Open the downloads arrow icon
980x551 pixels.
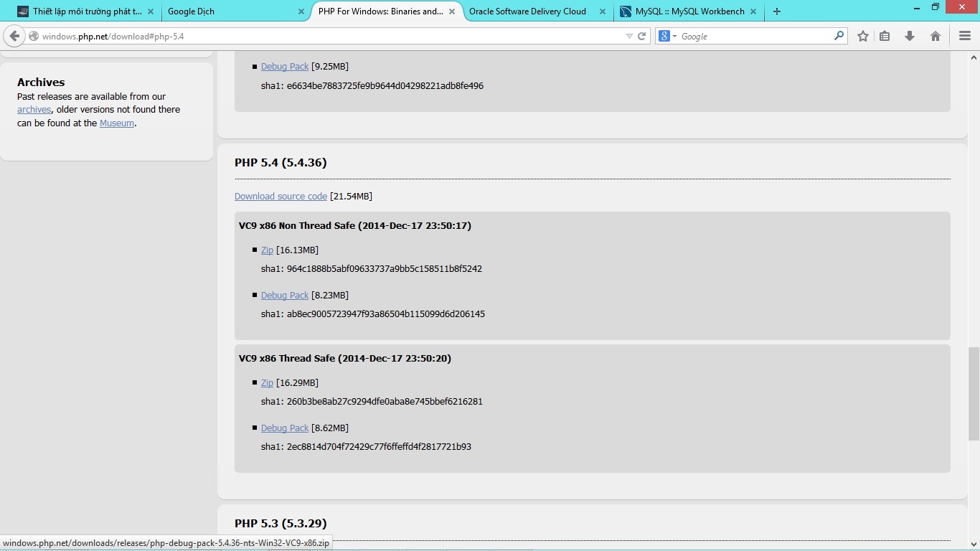click(x=910, y=36)
